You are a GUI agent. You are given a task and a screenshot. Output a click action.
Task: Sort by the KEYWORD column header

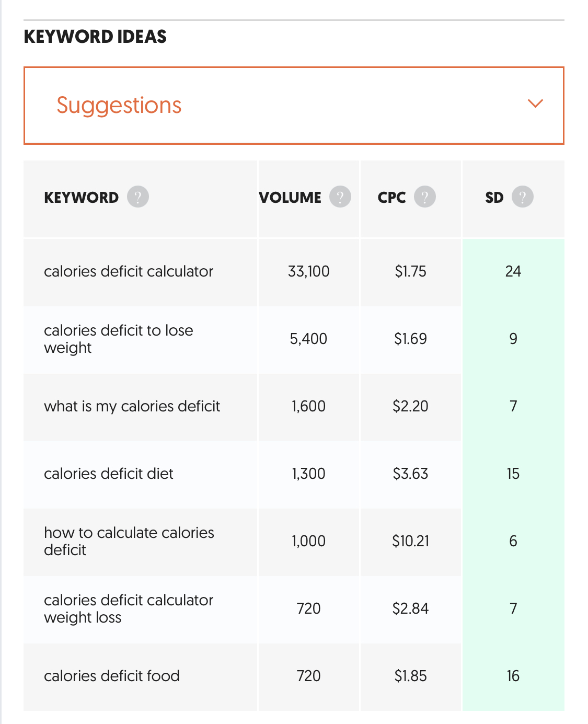pyautogui.click(x=82, y=198)
